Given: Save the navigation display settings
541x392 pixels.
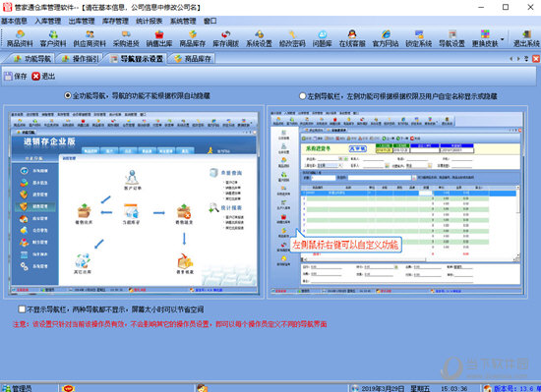Looking at the screenshot, I should click(x=16, y=76).
